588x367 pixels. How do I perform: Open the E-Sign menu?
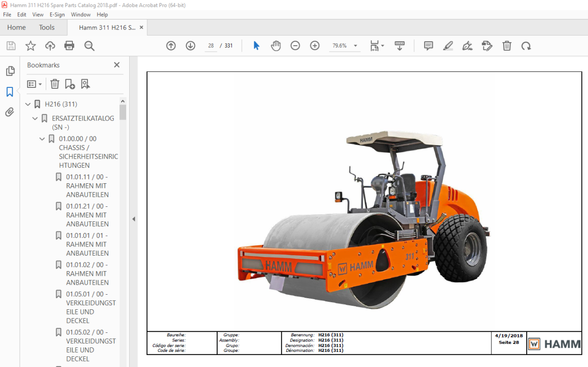tap(57, 15)
